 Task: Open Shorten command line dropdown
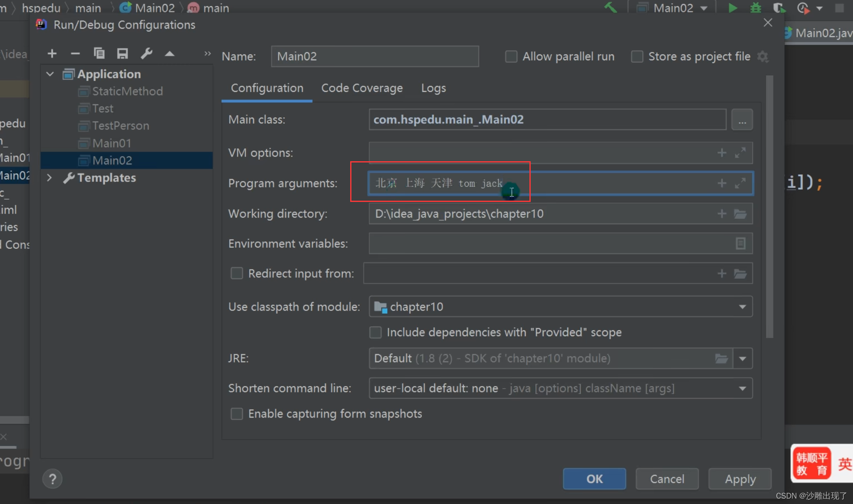pos(742,388)
